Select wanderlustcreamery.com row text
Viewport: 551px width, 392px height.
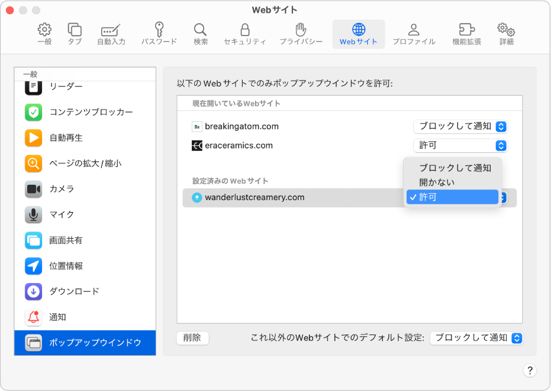pyautogui.click(x=254, y=198)
